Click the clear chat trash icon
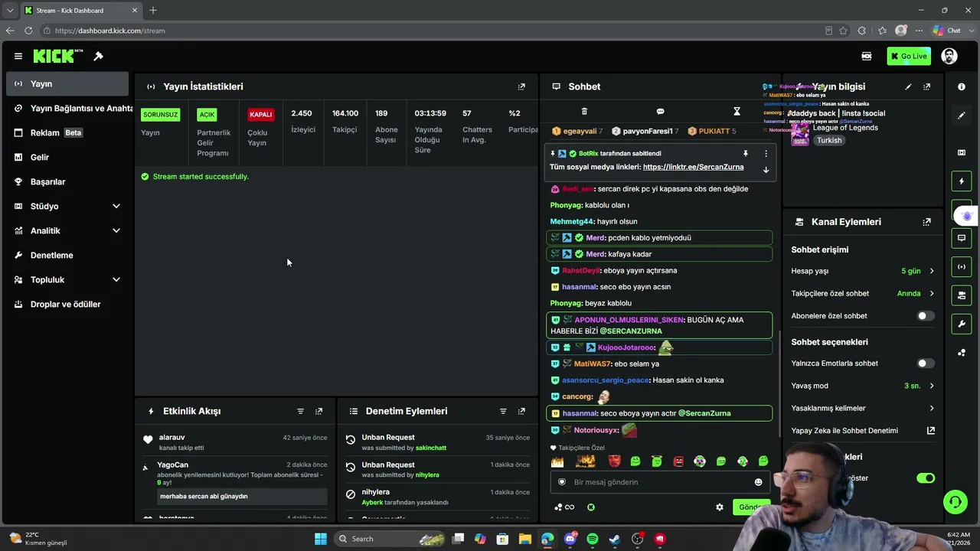This screenshot has width=980, height=551. pyautogui.click(x=584, y=111)
